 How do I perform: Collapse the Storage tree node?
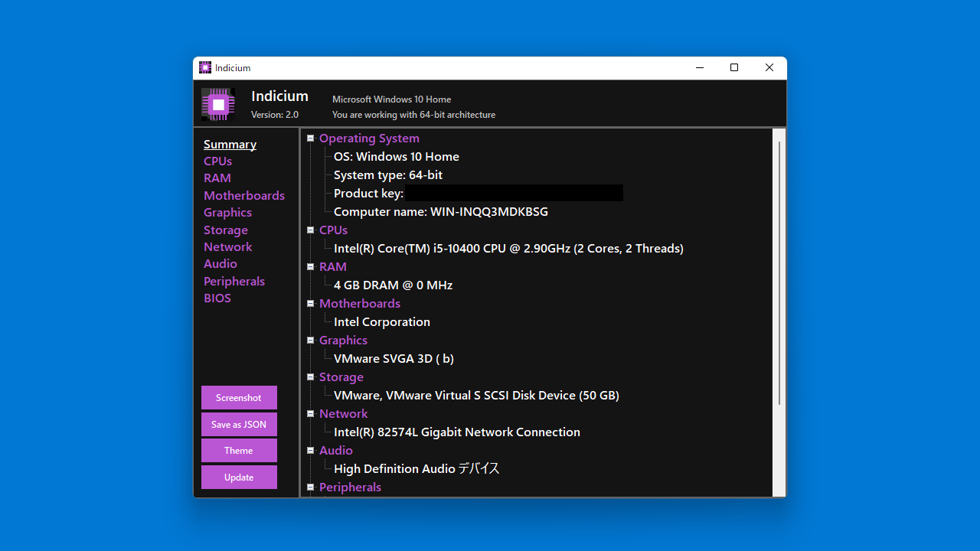(311, 377)
